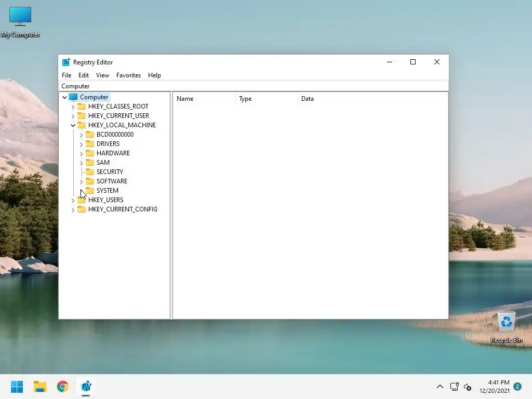
Task: Click the Registry Editor taskbar icon
Action: pos(86,387)
